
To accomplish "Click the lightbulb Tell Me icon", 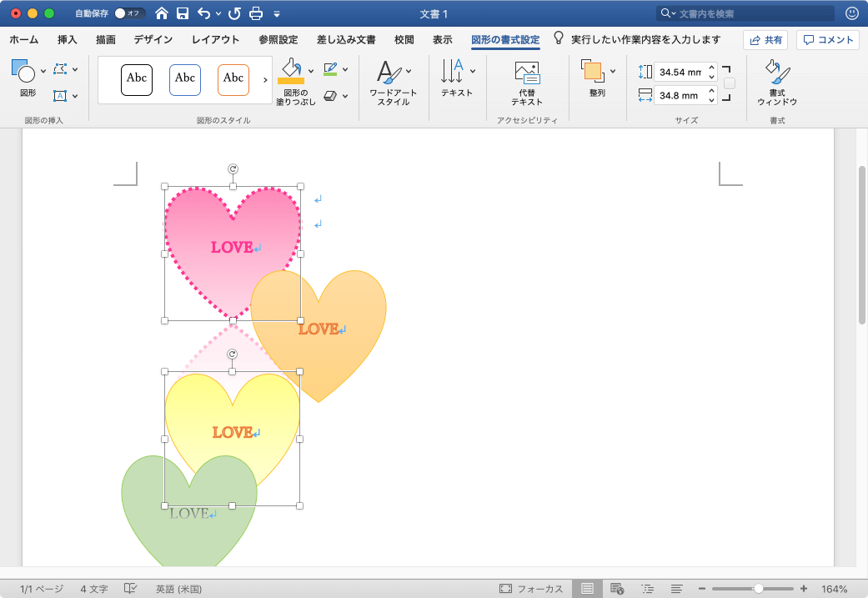I will [559, 38].
